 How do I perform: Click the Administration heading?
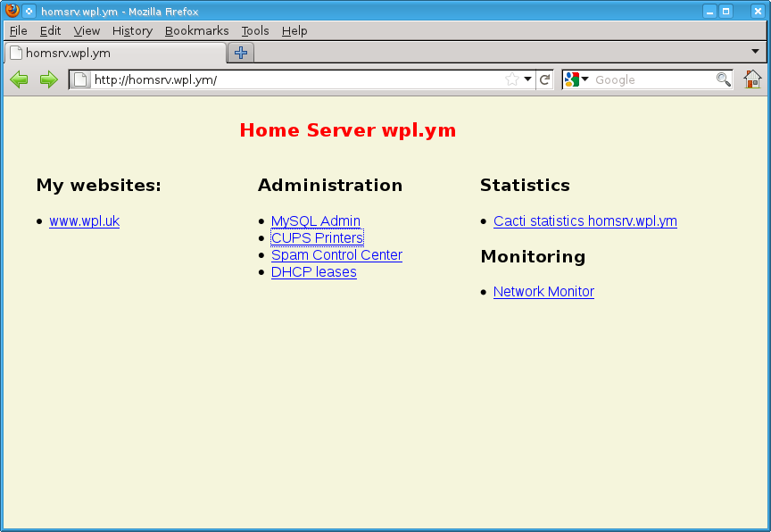(x=330, y=185)
